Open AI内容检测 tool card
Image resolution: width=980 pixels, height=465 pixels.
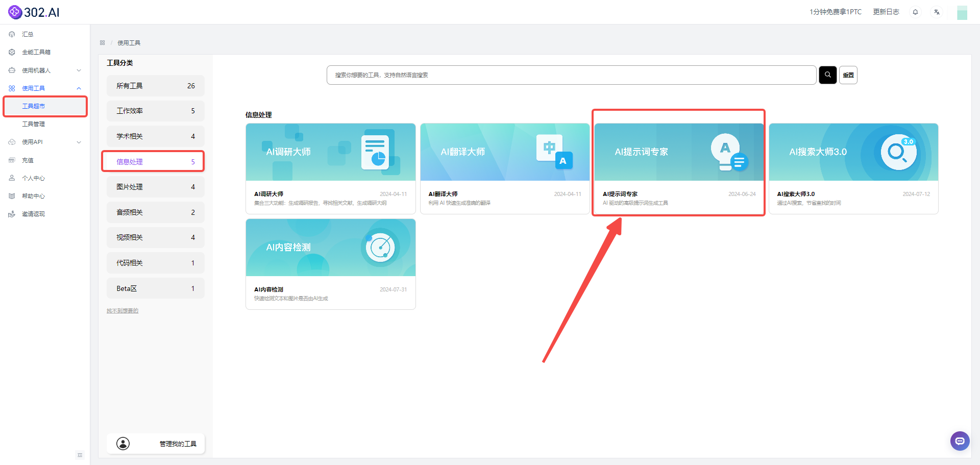331,264
